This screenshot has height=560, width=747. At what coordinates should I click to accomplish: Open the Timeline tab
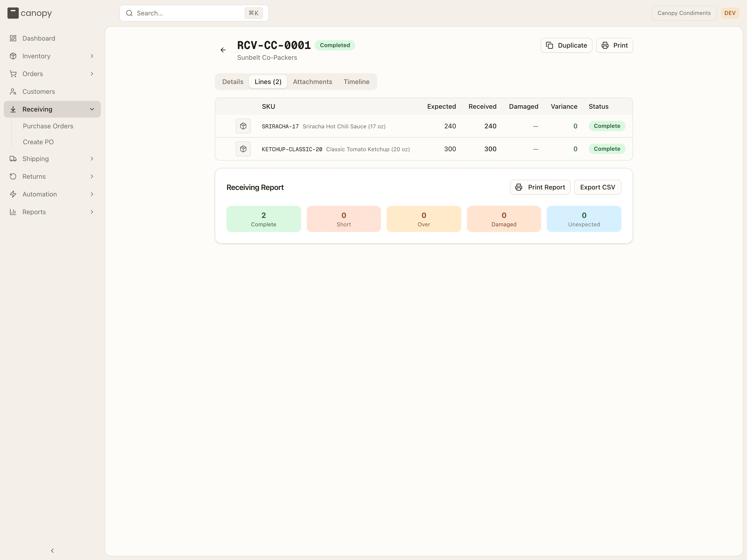(356, 82)
